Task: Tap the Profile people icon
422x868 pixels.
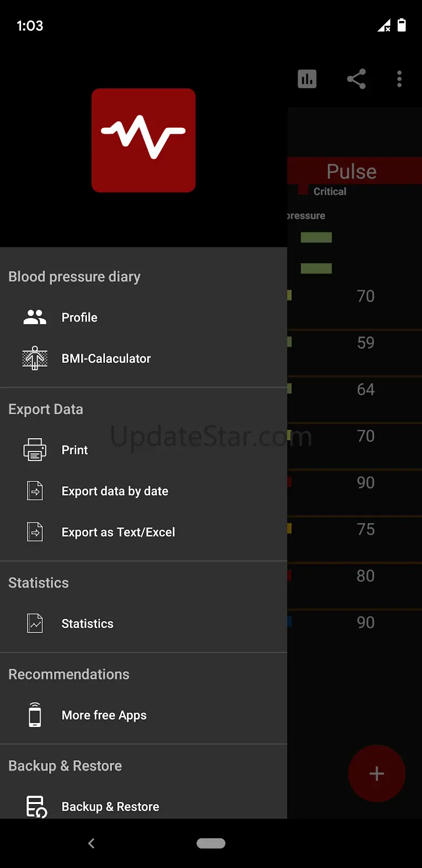Action: tap(35, 317)
